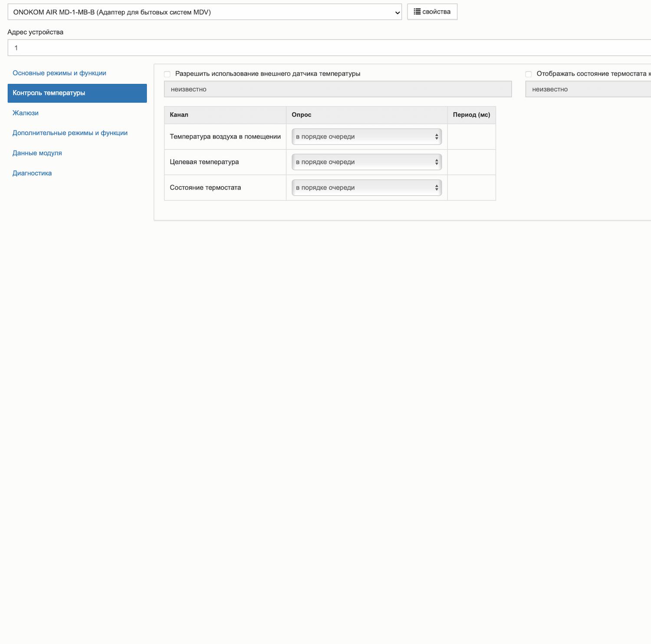The width and height of the screenshot is (651, 644).
Task: Click the list icon on свойства button
Action: click(417, 12)
